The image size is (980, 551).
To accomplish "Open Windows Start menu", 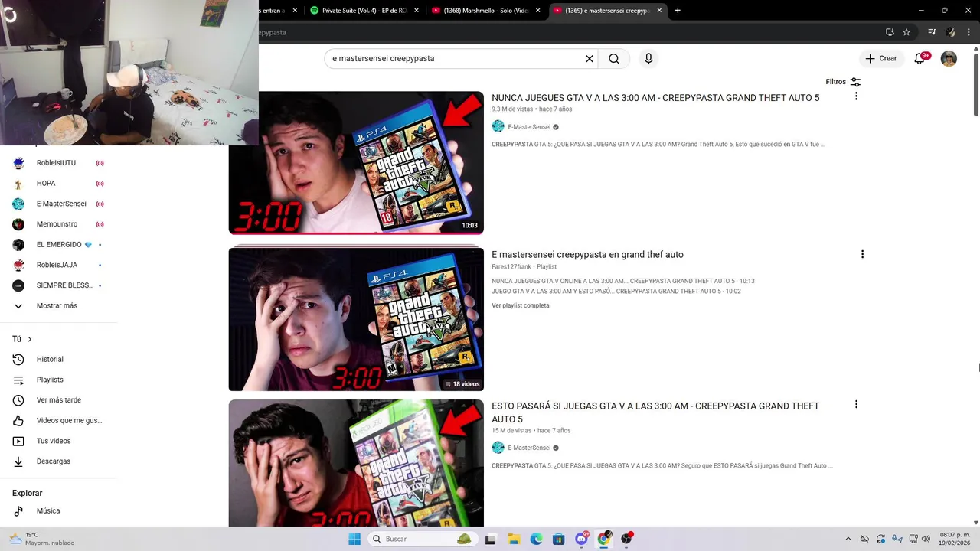I will coord(354,539).
